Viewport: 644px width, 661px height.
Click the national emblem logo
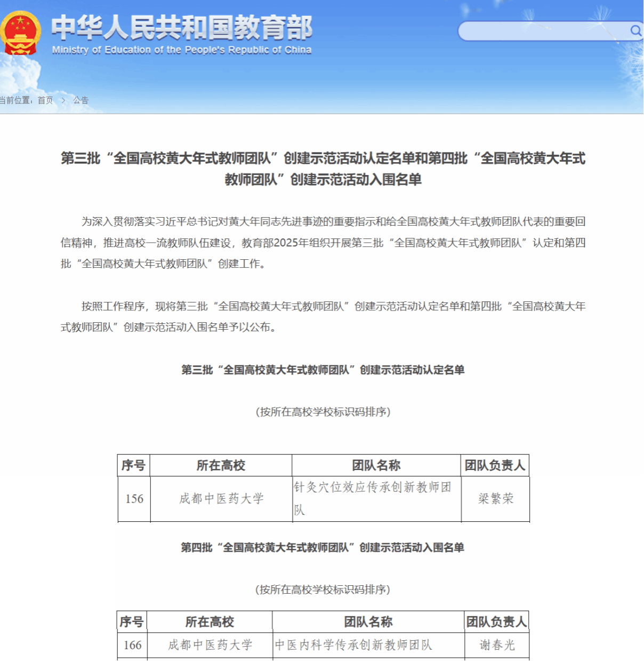20,34
